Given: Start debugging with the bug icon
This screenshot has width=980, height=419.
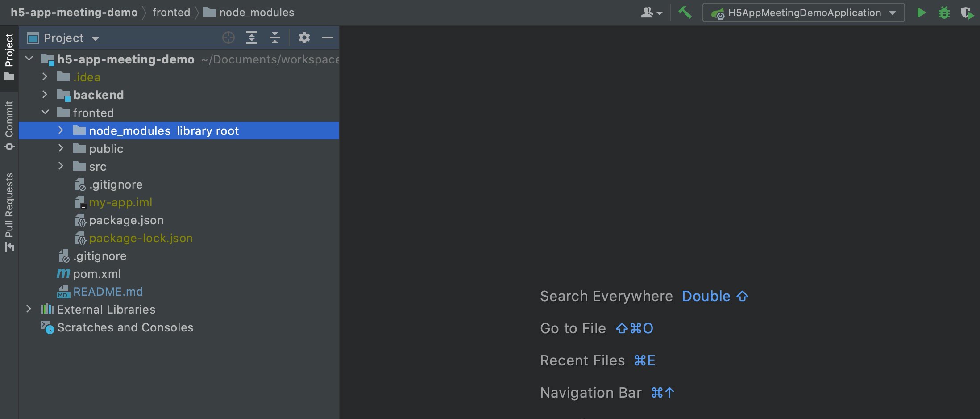Looking at the screenshot, I should click(944, 13).
